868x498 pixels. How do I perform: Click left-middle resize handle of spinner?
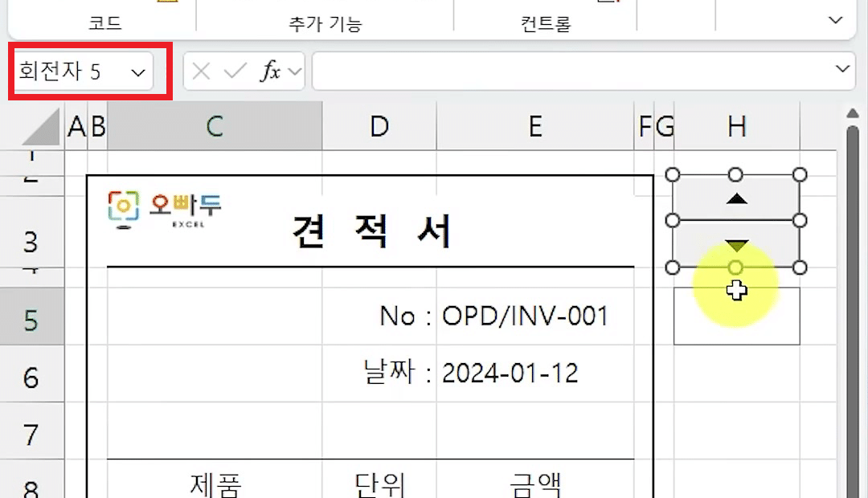(672, 221)
